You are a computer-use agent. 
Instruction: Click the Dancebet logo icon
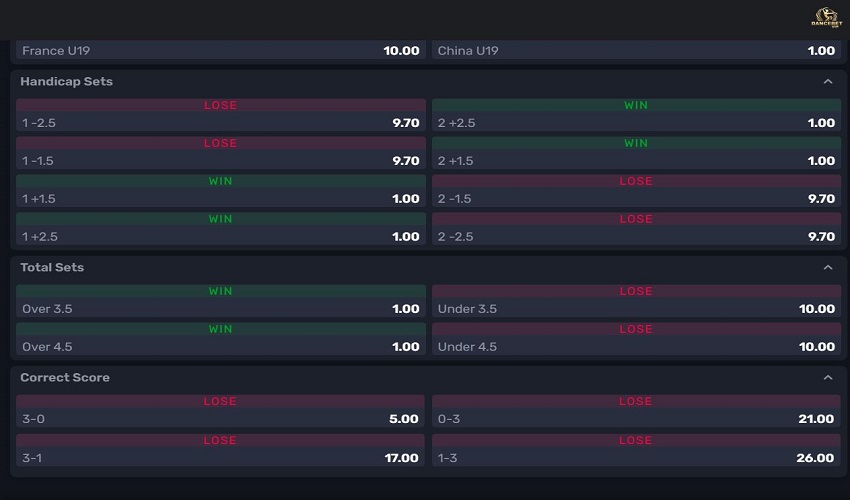click(x=826, y=17)
